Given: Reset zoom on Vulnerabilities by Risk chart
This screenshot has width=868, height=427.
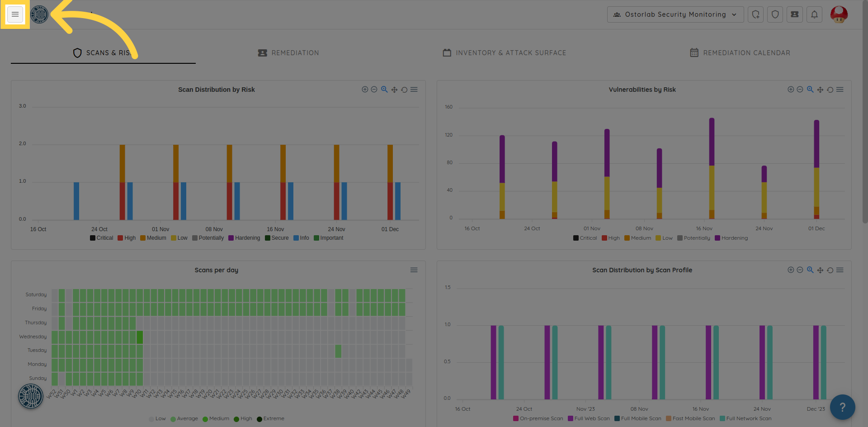Looking at the screenshot, I should coord(830,90).
